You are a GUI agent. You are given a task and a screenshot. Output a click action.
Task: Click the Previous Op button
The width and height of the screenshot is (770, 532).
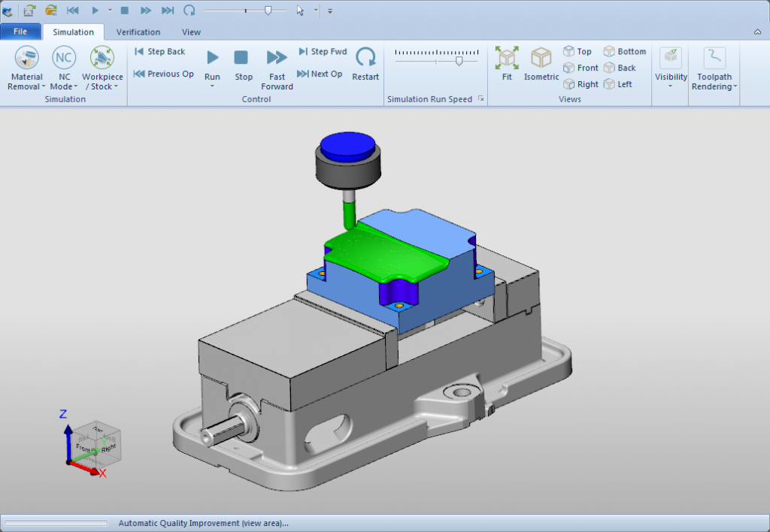164,75
